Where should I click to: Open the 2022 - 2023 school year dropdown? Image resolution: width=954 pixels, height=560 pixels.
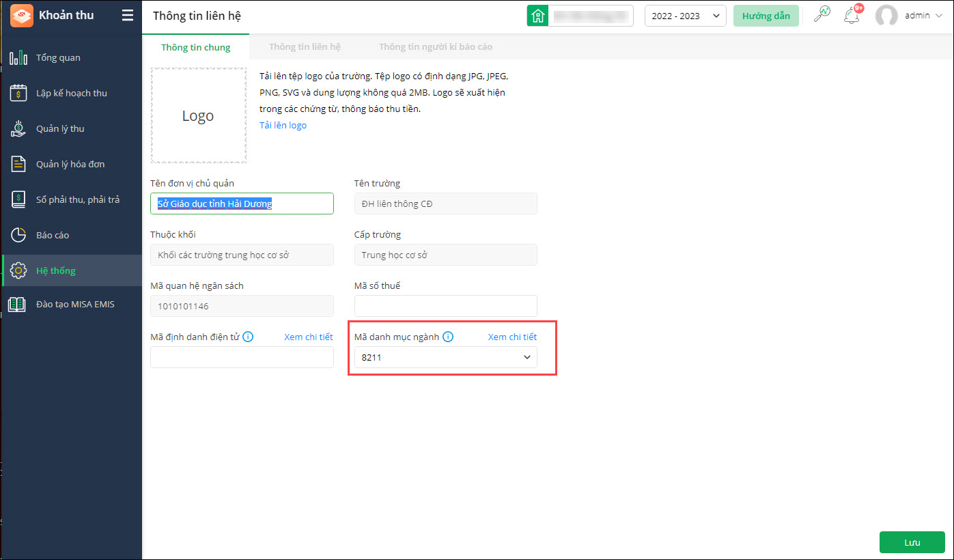pos(685,16)
